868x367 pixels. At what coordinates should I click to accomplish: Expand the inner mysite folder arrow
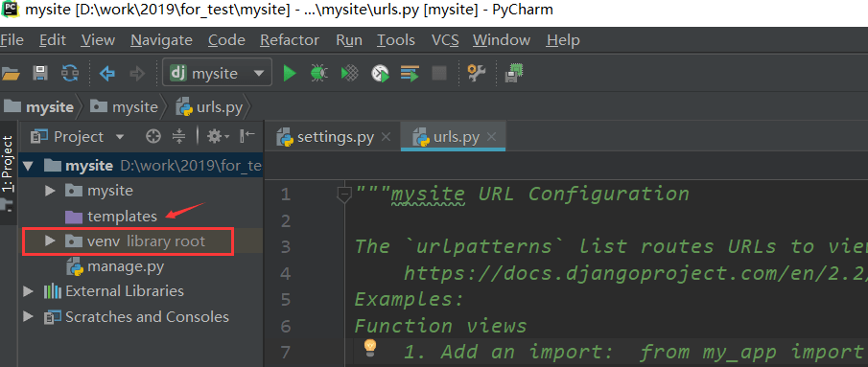pyautogui.click(x=50, y=191)
